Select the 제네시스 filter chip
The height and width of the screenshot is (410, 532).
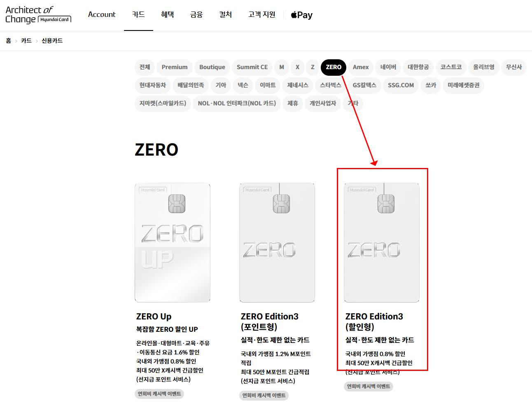pyautogui.click(x=298, y=85)
